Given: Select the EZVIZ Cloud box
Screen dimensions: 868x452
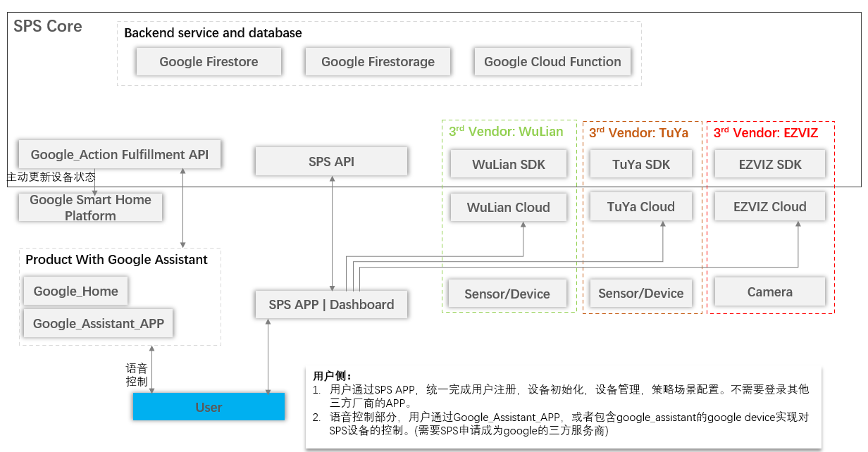Looking at the screenshot, I should tap(769, 207).
